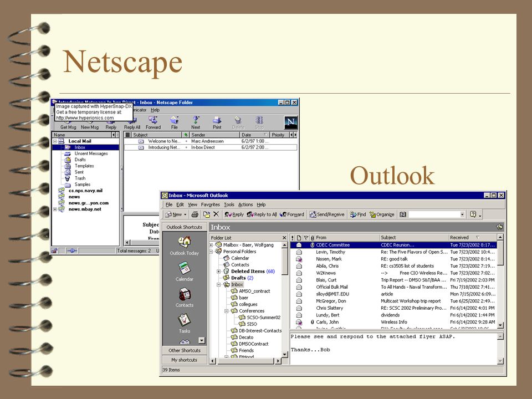Viewport: 532px width, 399px height.
Task: Open the Outlook Edit menu
Action: 180,204
